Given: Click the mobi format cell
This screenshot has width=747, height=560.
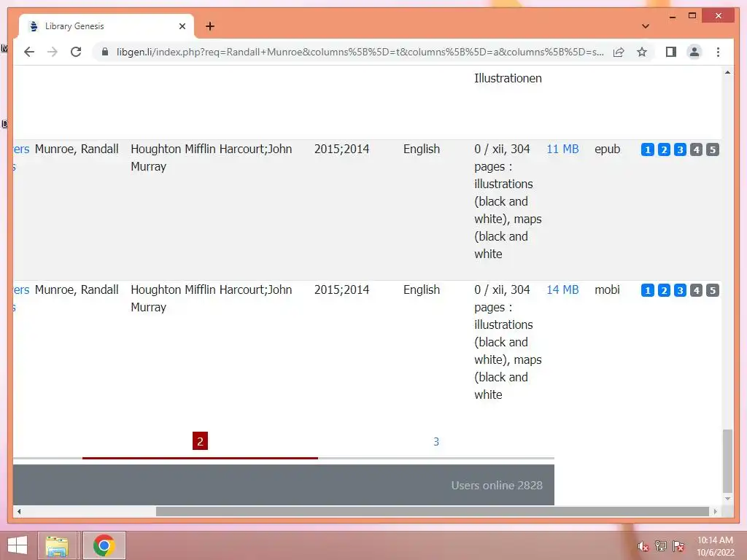Looking at the screenshot, I should [x=607, y=289].
